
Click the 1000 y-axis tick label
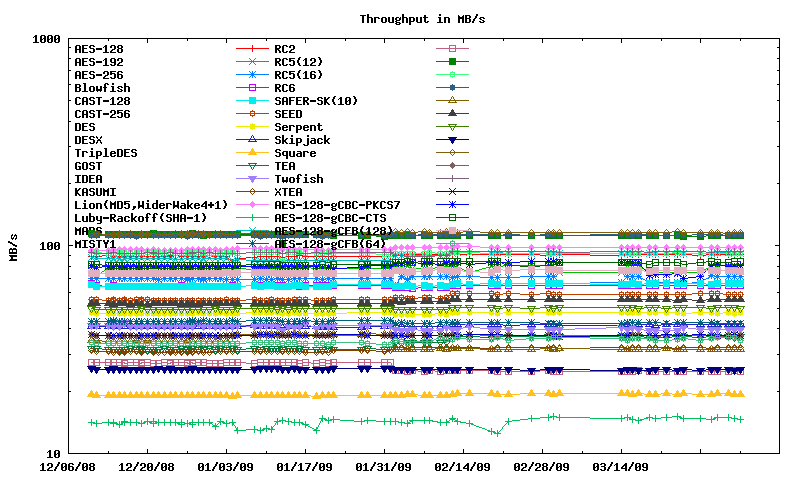45,40
